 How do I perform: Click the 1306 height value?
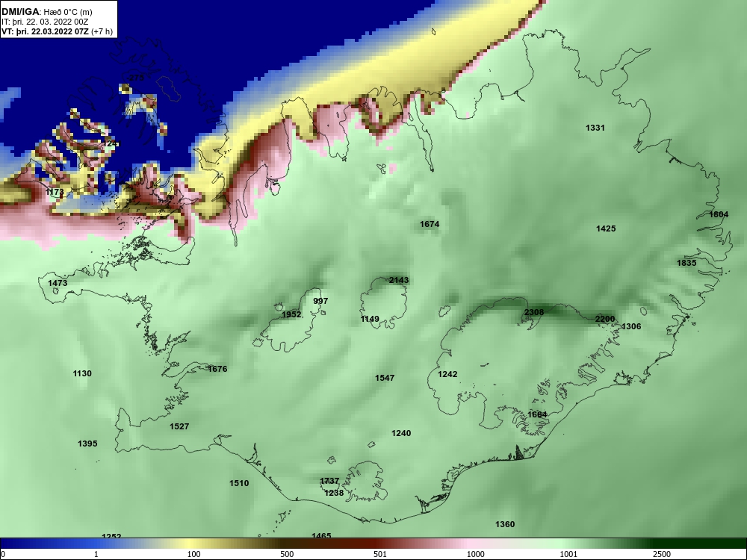pos(631,326)
